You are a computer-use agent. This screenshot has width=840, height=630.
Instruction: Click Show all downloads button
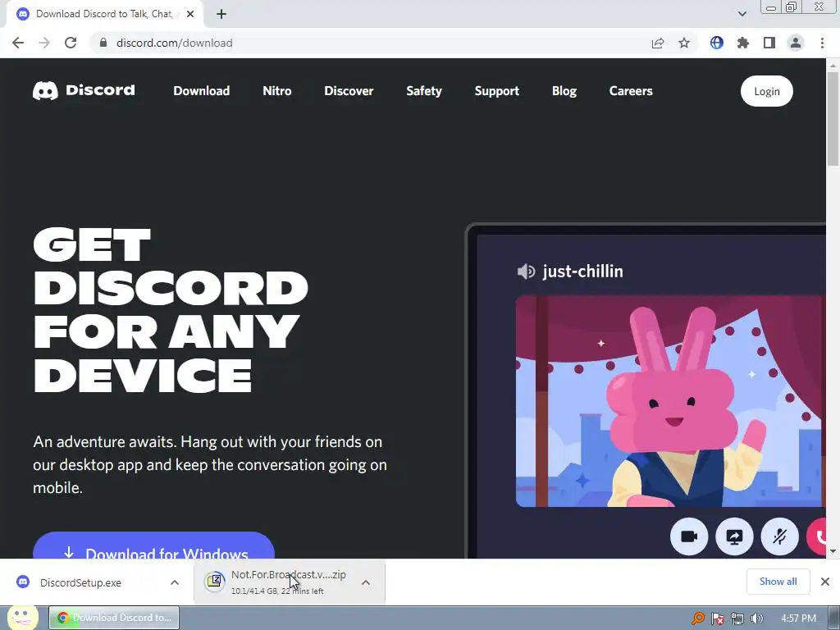[x=778, y=582]
